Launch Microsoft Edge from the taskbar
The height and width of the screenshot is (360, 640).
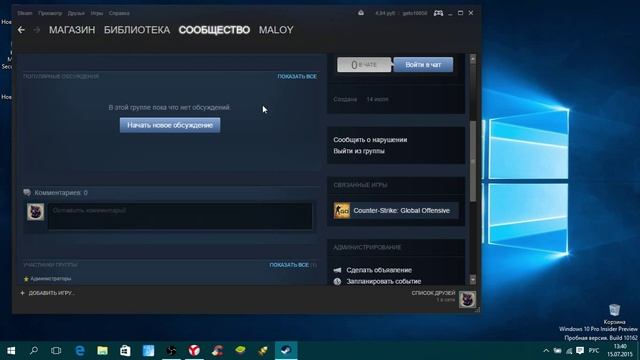point(80,351)
